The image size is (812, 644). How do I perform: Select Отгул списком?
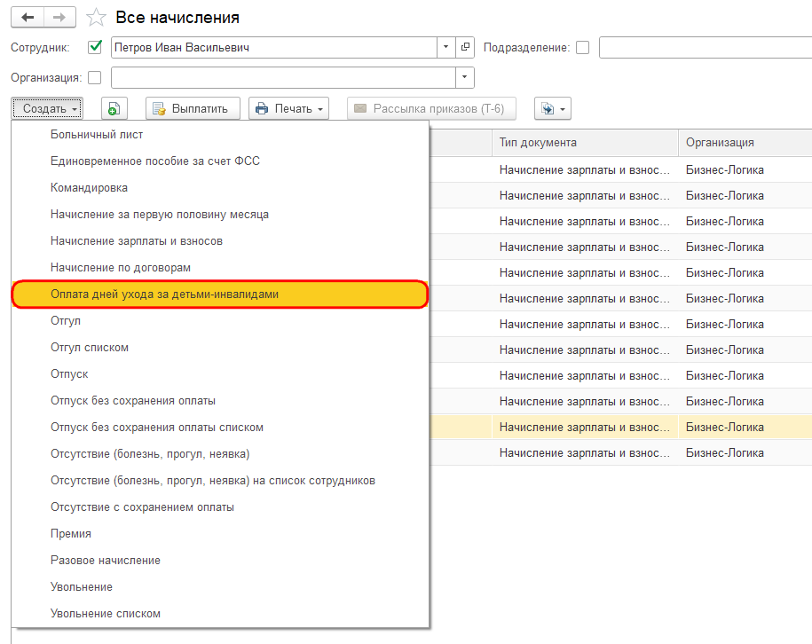pyautogui.click(x=220, y=348)
